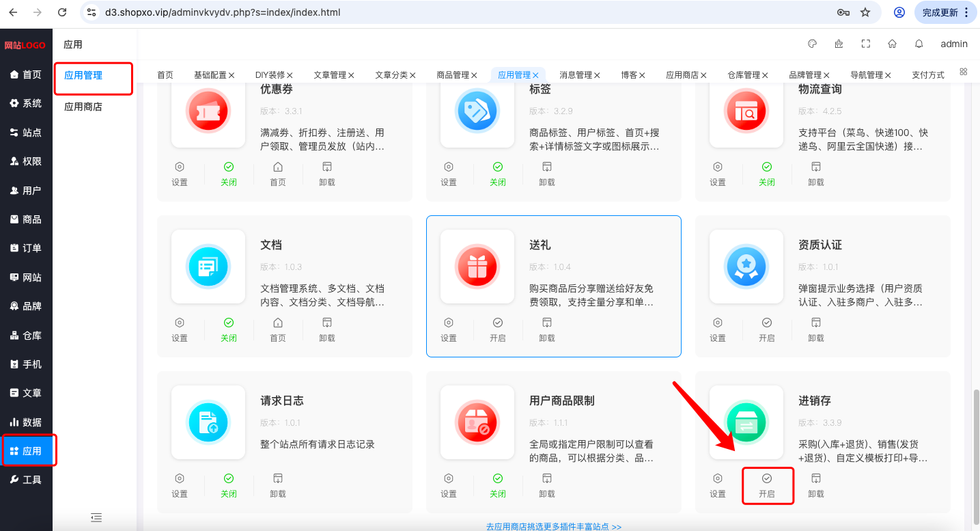This screenshot has height=531, width=980.
Task: Follow the 去应用商店挑选更多插件 link
Action: (554, 526)
